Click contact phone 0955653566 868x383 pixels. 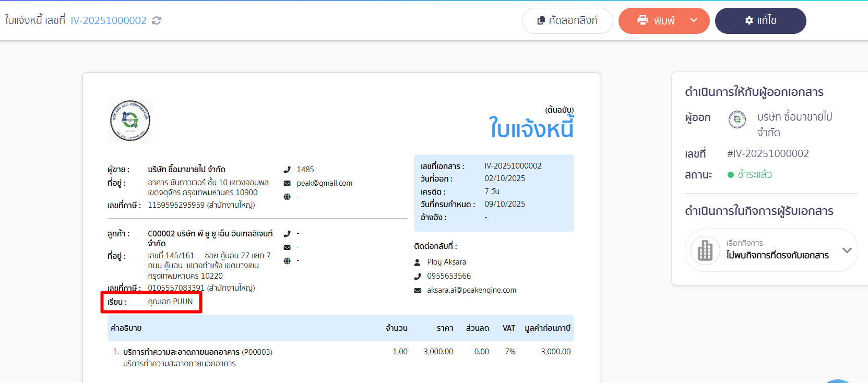point(449,276)
